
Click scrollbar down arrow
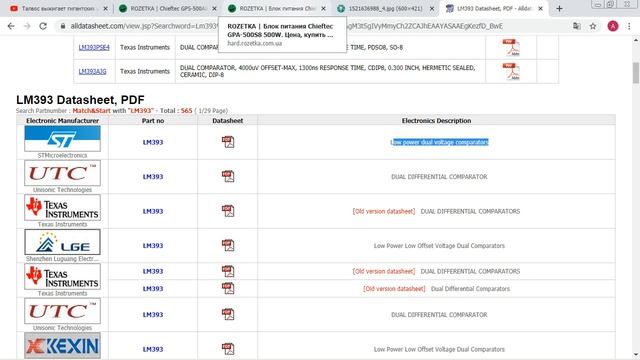pos(636,356)
